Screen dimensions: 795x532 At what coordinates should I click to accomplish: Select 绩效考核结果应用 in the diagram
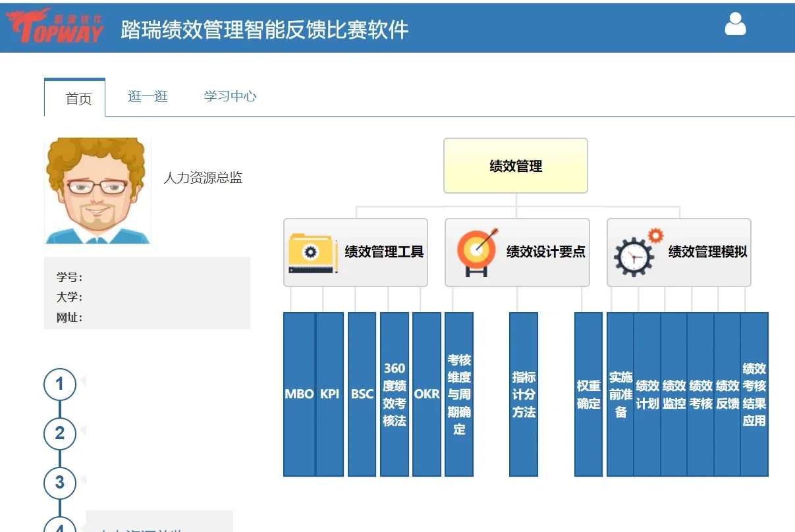pyautogui.click(x=755, y=394)
